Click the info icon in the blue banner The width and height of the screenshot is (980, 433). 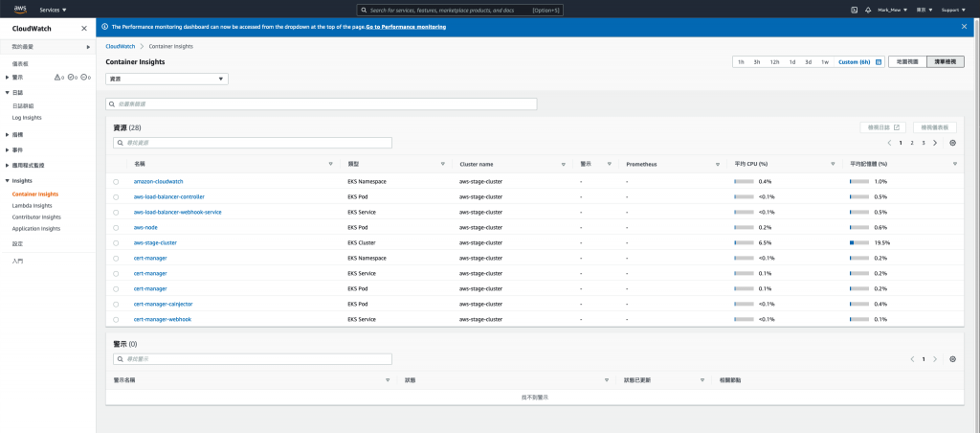pyautogui.click(x=105, y=27)
